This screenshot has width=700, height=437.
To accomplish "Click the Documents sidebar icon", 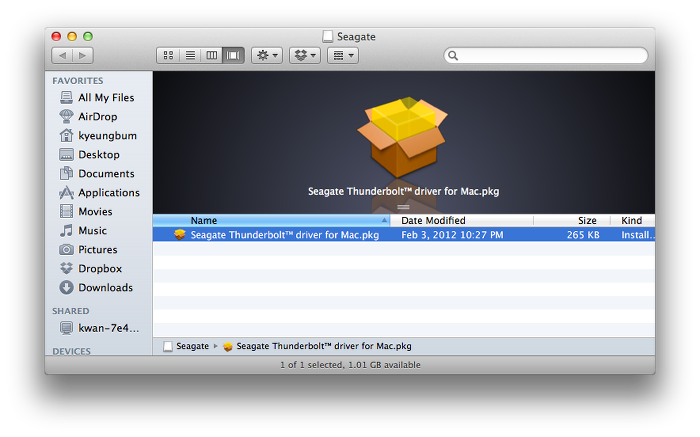I will (x=67, y=173).
